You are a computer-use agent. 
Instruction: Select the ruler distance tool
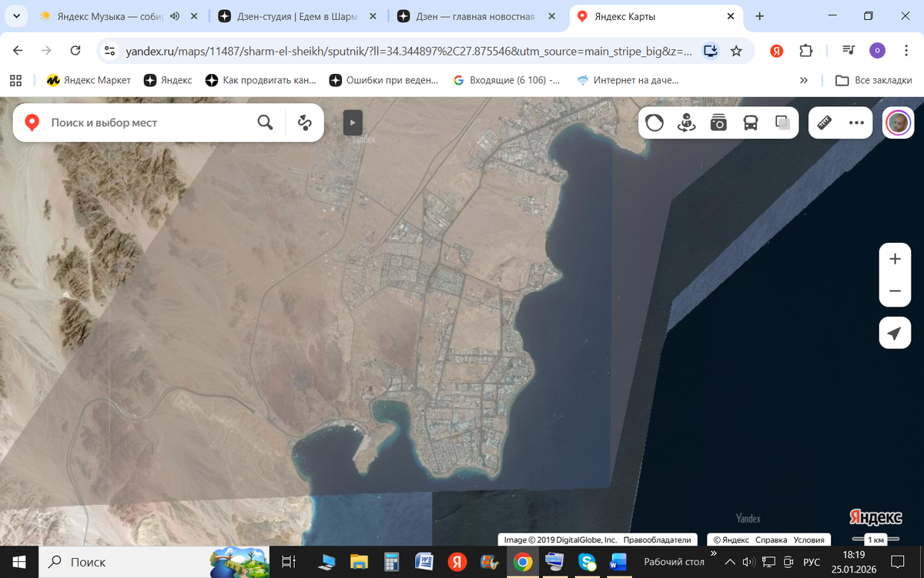(x=824, y=123)
